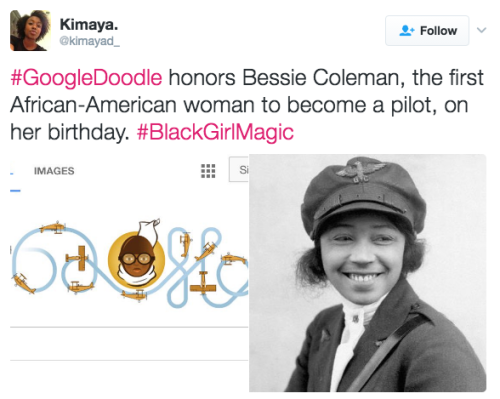This screenshot has height=399, width=500.
Task: Open the chevron dropdown beside Follow
Action: [481, 30]
